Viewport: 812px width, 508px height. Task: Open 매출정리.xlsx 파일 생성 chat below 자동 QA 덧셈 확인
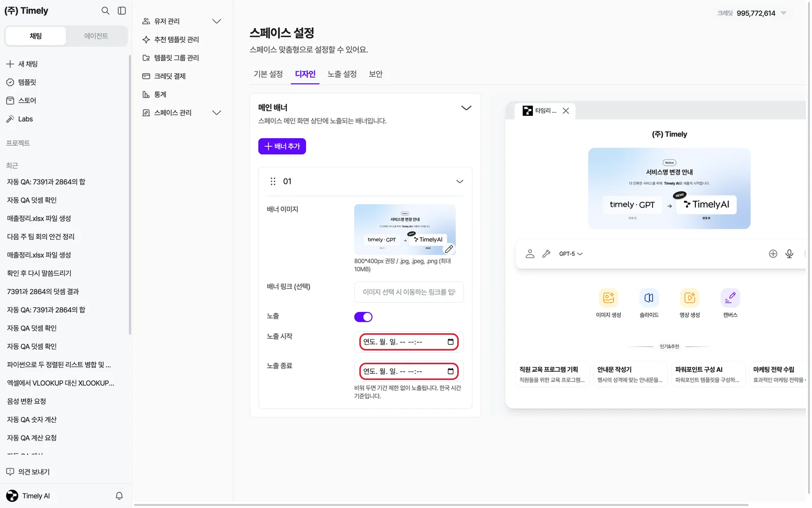(x=39, y=218)
